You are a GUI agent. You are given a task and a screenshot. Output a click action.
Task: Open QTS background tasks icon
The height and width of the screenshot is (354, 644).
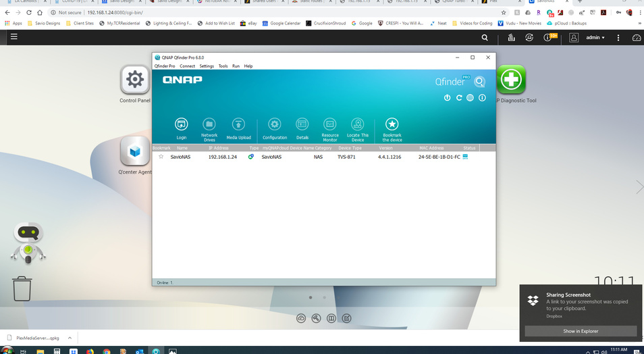(x=511, y=37)
